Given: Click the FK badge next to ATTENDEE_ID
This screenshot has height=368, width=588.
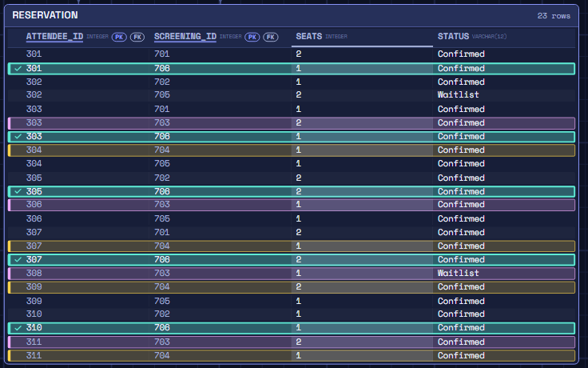Looking at the screenshot, I should click(x=137, y=37).
